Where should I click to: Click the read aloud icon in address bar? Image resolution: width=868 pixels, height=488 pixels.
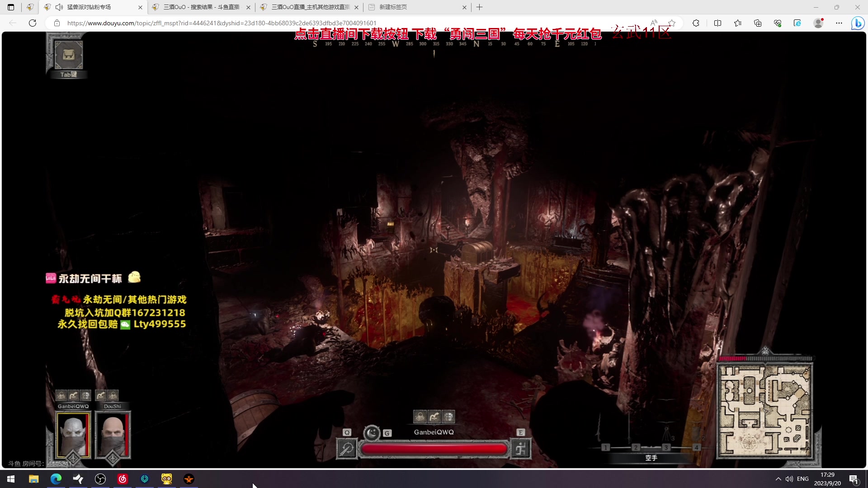(x=654, y=23)
